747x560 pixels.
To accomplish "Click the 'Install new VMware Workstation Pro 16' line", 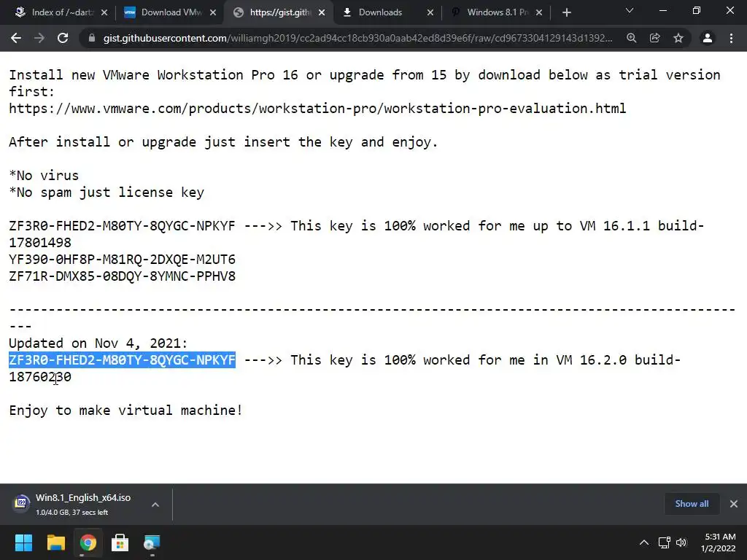I will point(365,75).
